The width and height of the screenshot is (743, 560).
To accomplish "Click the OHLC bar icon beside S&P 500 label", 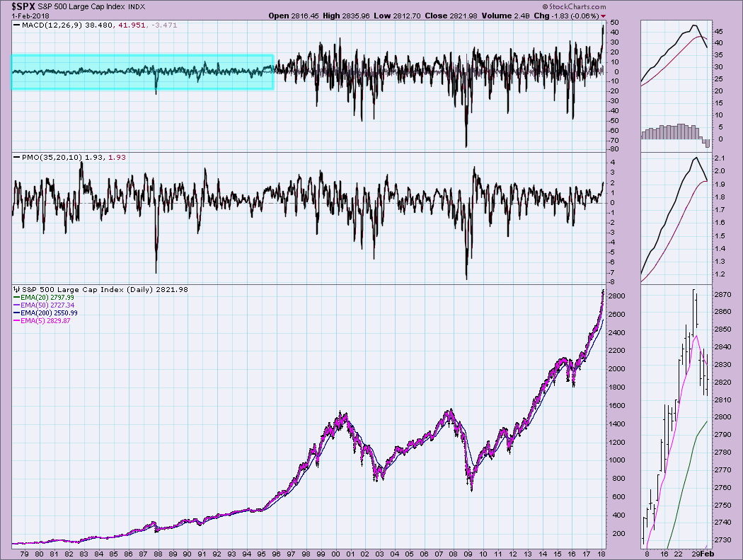I will [x=15, y=290].
